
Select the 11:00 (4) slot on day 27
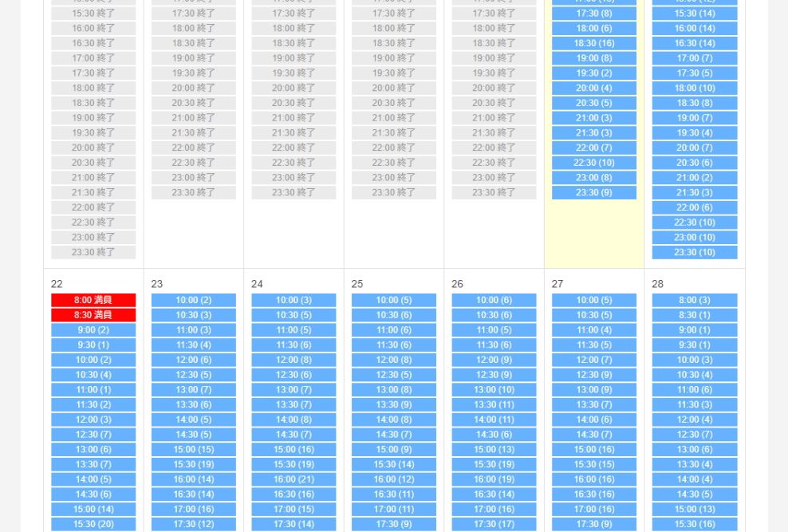coord(594,330)
